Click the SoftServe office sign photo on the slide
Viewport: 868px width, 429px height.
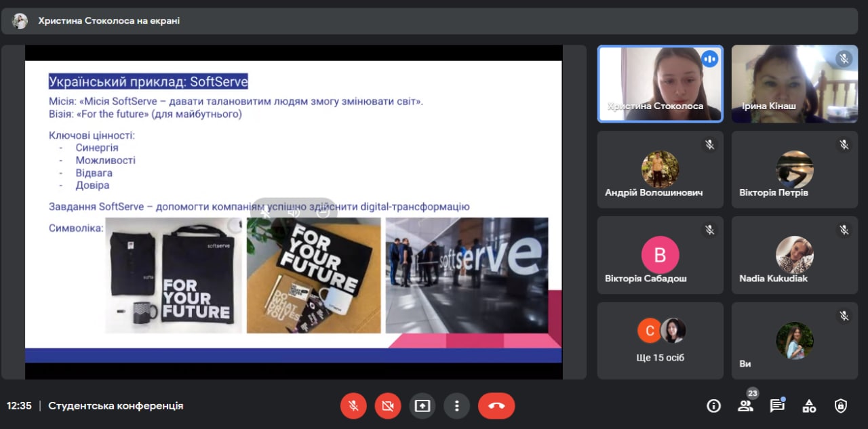point(467,275)
